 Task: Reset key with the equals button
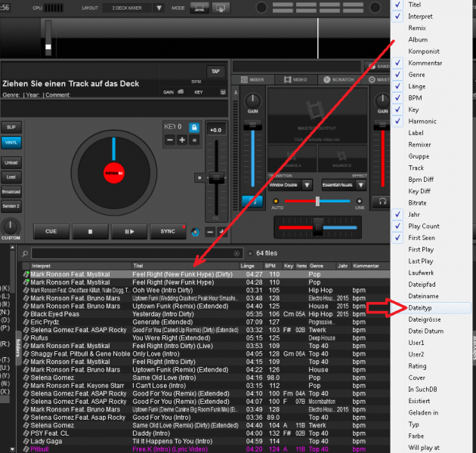[x=194, y=140]
